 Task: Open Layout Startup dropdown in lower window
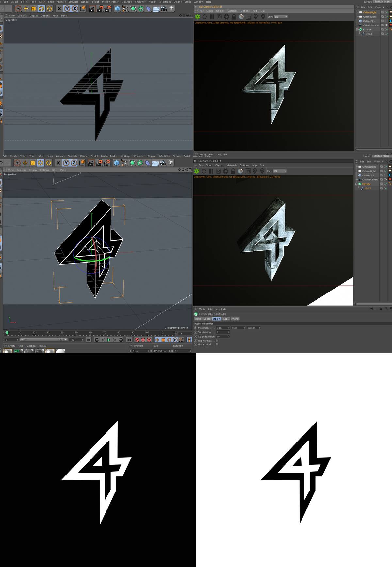tap(382, 156)
